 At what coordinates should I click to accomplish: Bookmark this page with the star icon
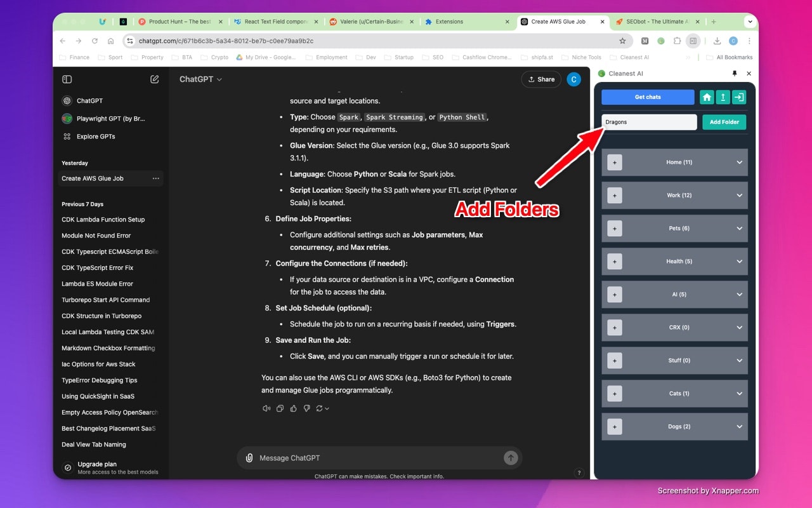click(622, 41)
